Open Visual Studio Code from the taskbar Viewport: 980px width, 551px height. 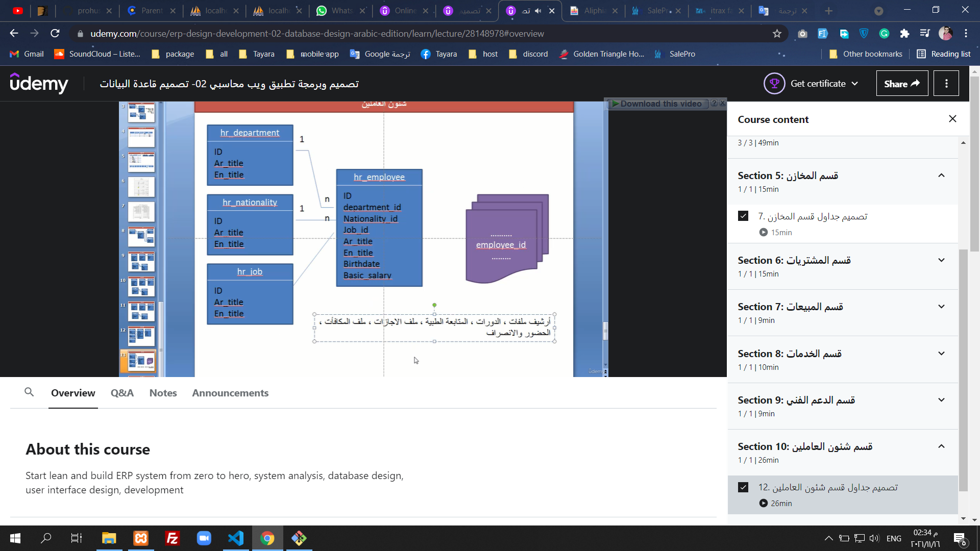(x=236, y=538)
